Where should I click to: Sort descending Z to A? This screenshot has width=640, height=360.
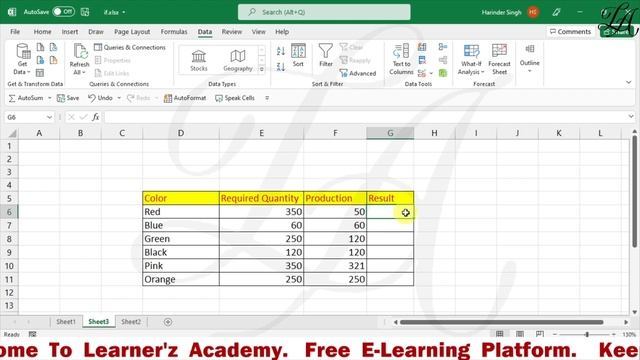pyautogui.click(x=281, y=67)
